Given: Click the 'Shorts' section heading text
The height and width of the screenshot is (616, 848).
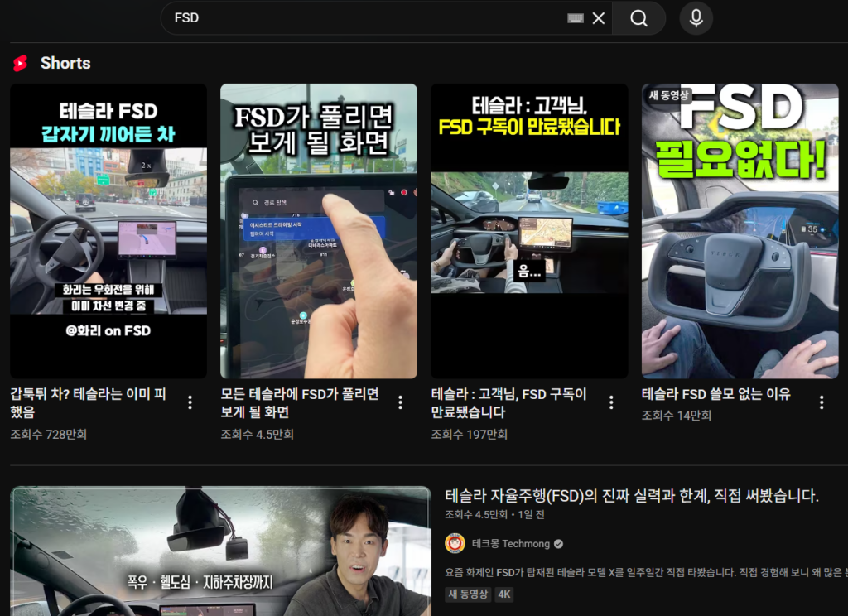Looking at the screenshot, I should 65,63.
